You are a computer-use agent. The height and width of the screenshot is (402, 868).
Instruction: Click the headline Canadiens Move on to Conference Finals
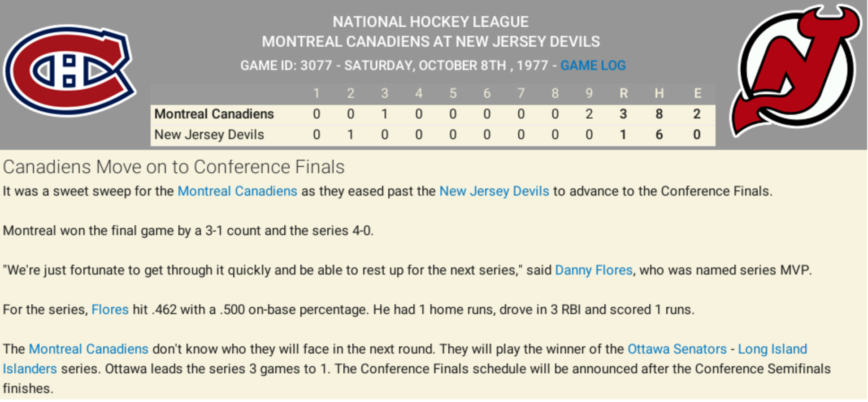click(x=174, y=167)
